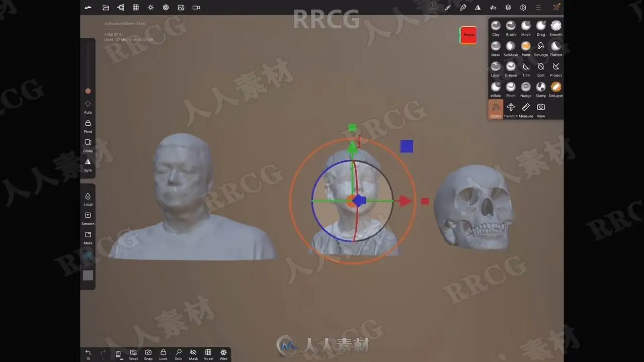Screen dimensions: 644x362
Task: Click the Clone button
Action: pyautogui.click(x=88, y=145)
